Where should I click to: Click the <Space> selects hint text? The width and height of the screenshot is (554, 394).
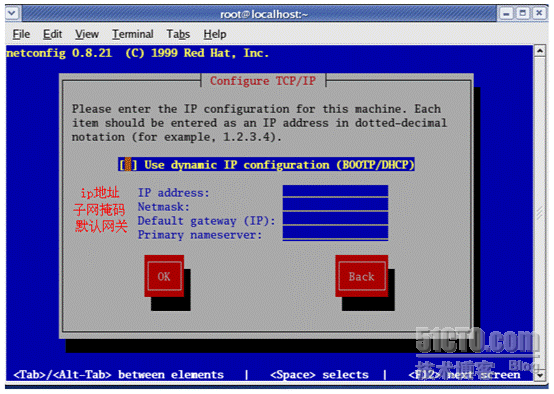click(319, 375)
